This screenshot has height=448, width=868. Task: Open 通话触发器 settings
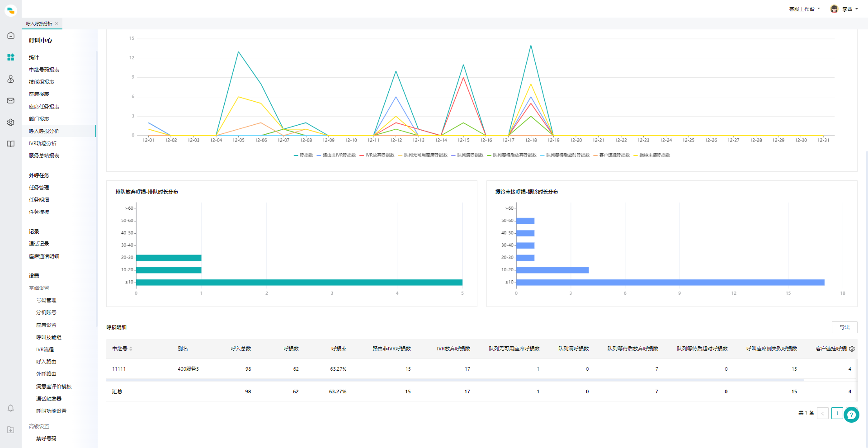(49, 399)
